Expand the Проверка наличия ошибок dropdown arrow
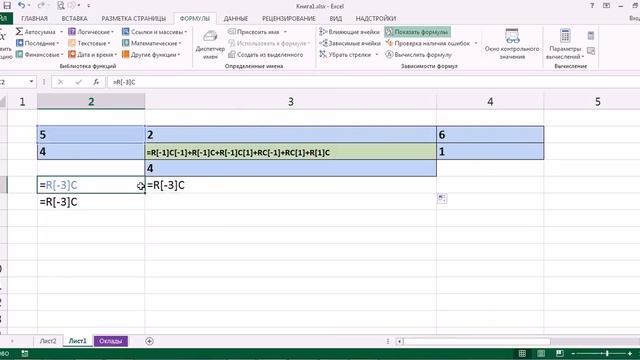 (476, 43)
